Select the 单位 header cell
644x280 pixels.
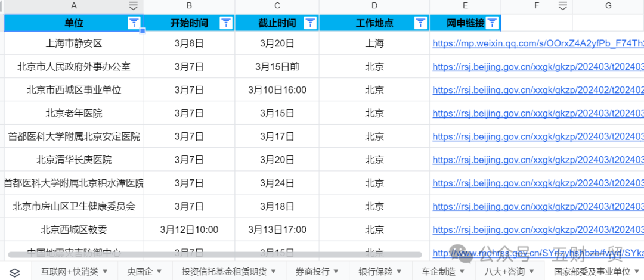pos(74,23)
